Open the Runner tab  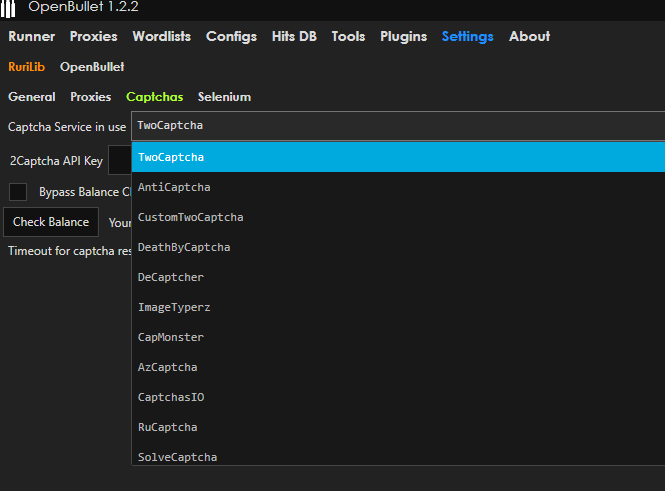(32, 36)
